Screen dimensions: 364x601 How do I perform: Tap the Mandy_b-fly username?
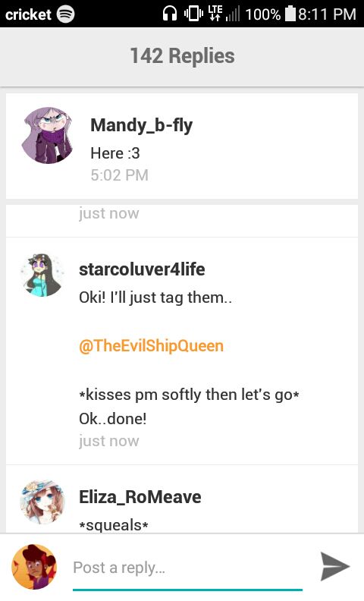click(x=141, y=125)
